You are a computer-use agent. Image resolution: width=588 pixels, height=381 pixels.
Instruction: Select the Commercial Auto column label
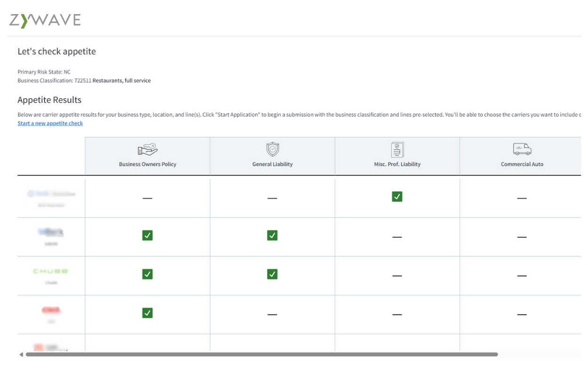(x=522, y=164)
